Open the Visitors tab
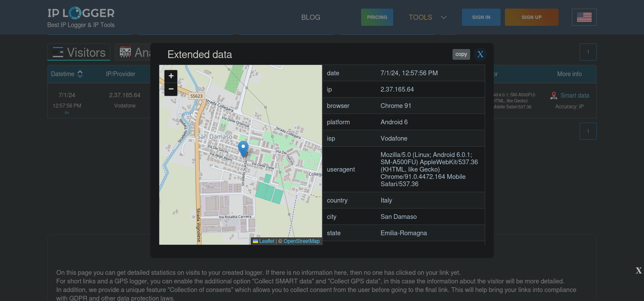This screenshot has width=644, height=301. tap(79, 52)
